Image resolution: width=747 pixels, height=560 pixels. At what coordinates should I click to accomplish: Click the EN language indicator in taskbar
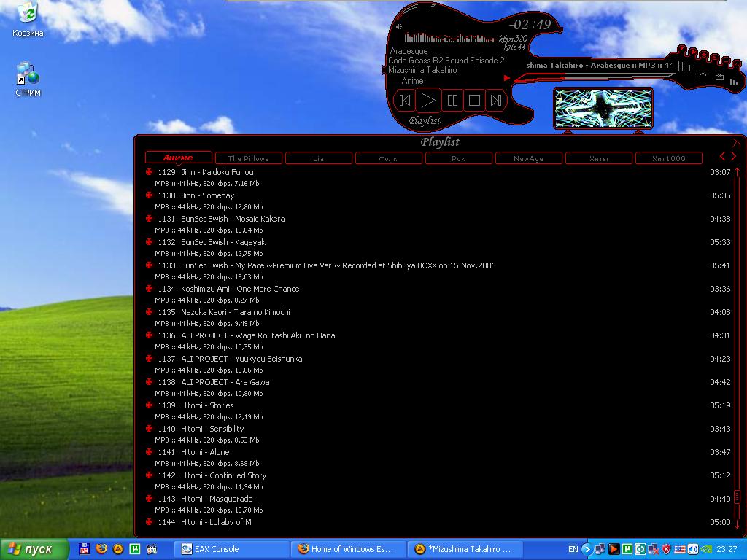pyautogui.click(x=573, y=549)
